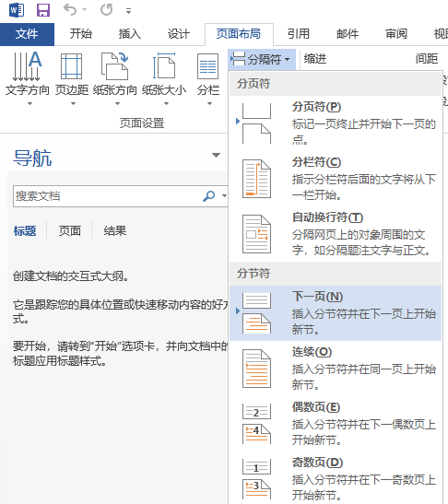Expand the 文字方向 dropdown arrow
Image resolution: width=448 pixels, height=504 pixels.
(x=29, y=103)
